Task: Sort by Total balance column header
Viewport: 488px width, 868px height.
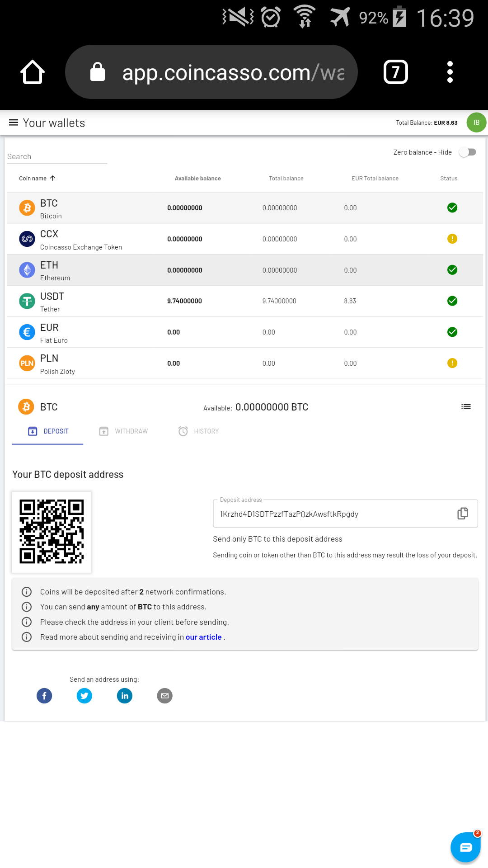Action: (x=286, y=179)
